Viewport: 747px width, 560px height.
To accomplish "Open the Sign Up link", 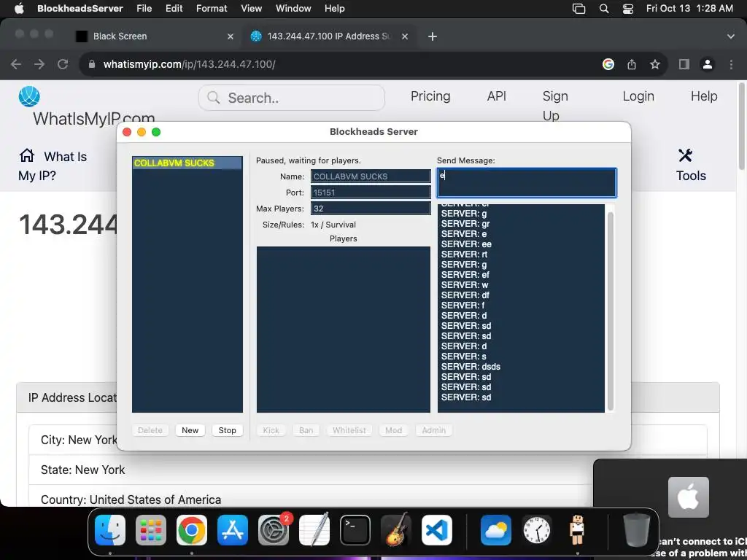I will coord(555,106).
